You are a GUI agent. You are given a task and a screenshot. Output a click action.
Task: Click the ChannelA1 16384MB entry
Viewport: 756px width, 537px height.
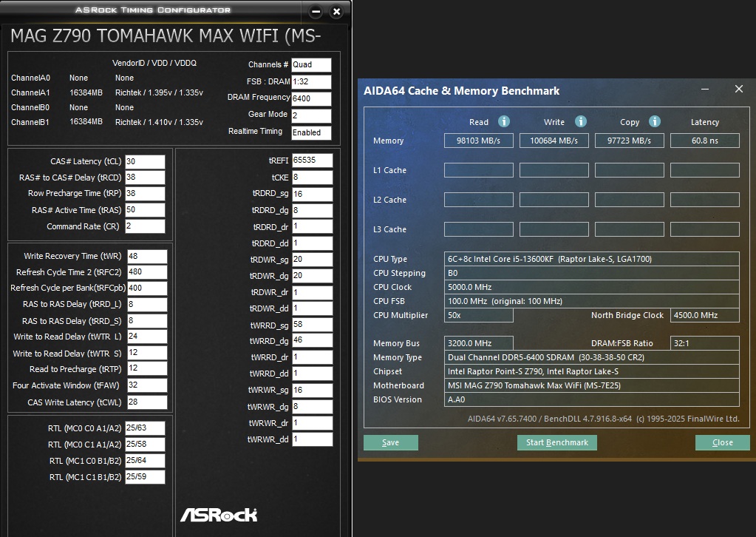[86, 92]
